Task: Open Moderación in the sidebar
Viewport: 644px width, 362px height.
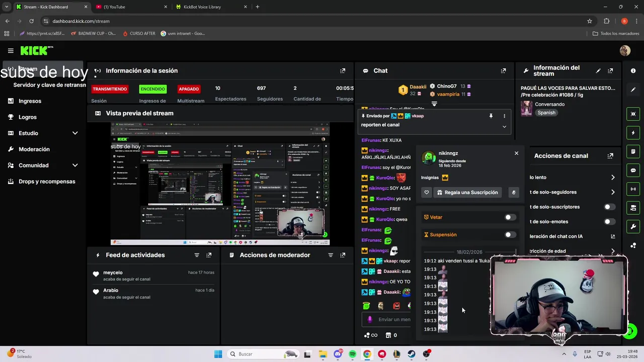Action: 34,149
